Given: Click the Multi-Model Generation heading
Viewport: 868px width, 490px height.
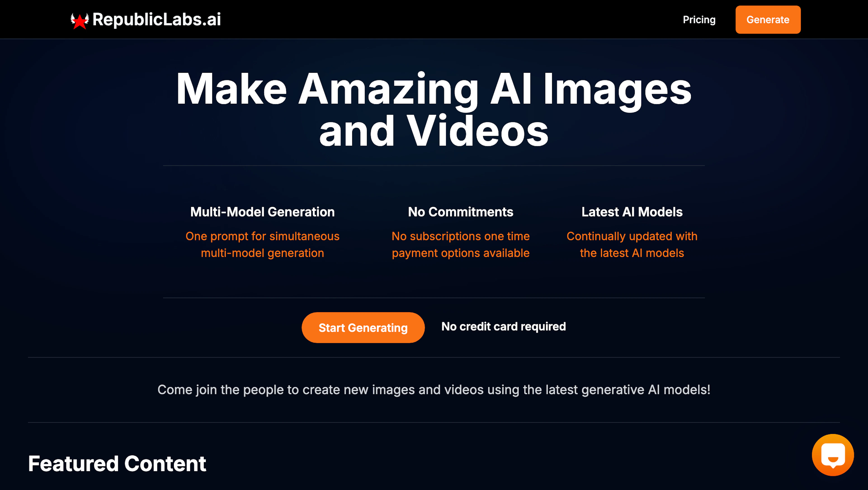Looking at the screenshot, I should pos(262,212).
